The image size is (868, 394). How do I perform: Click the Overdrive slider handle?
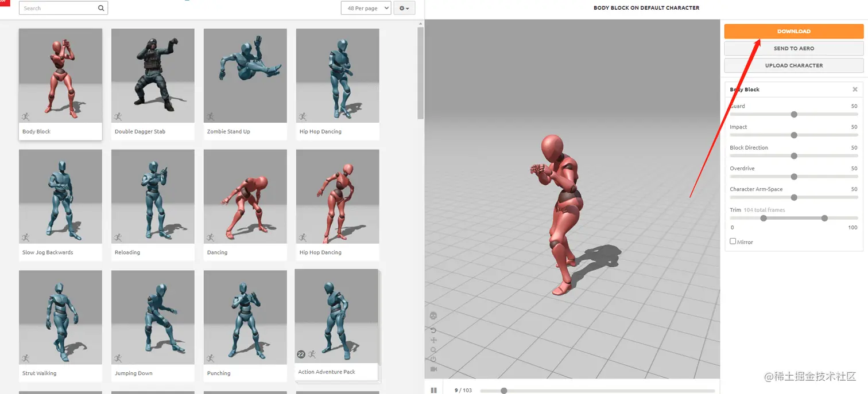click(794, 177)
